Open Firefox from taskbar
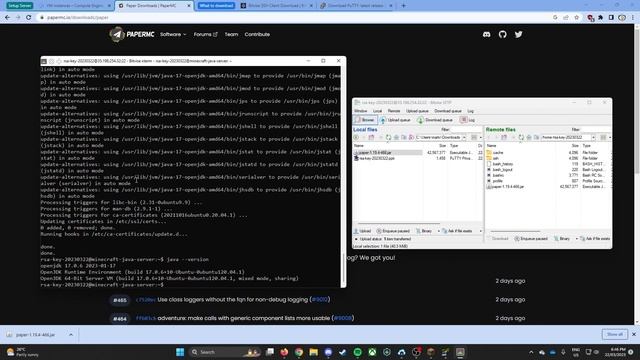640x360 pixels. pos(284,352)
